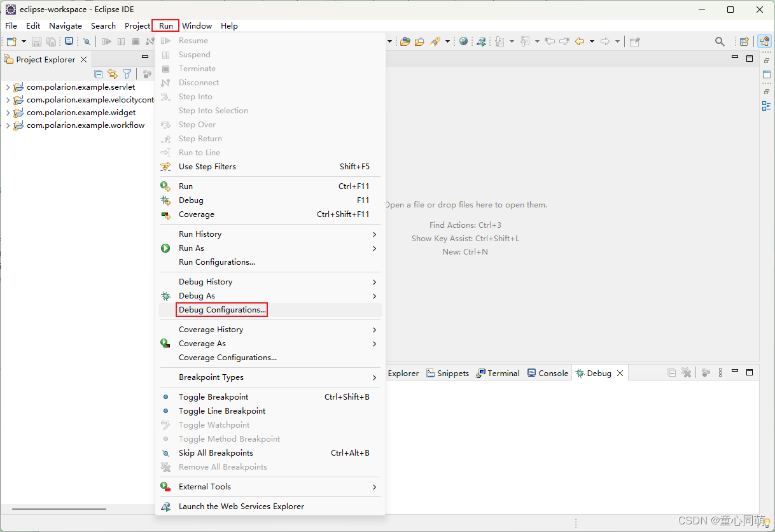Click the Search flashlight toolbar icon
The height and width of the screenshot is (532, 775).
click(435, 41)
